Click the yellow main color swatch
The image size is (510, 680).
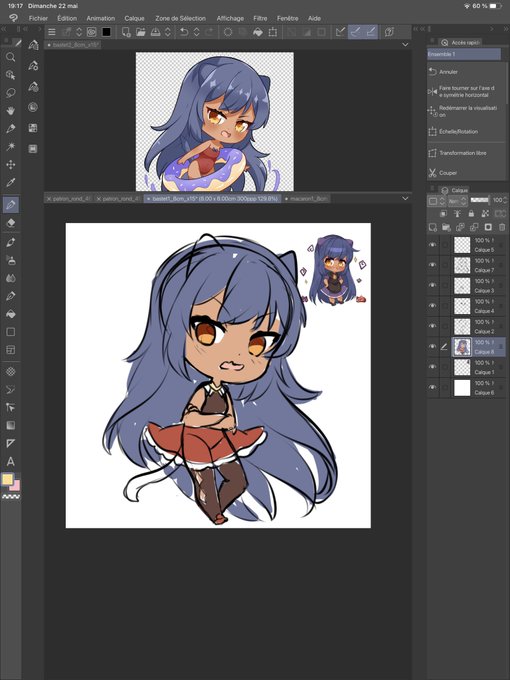point(7,480)
